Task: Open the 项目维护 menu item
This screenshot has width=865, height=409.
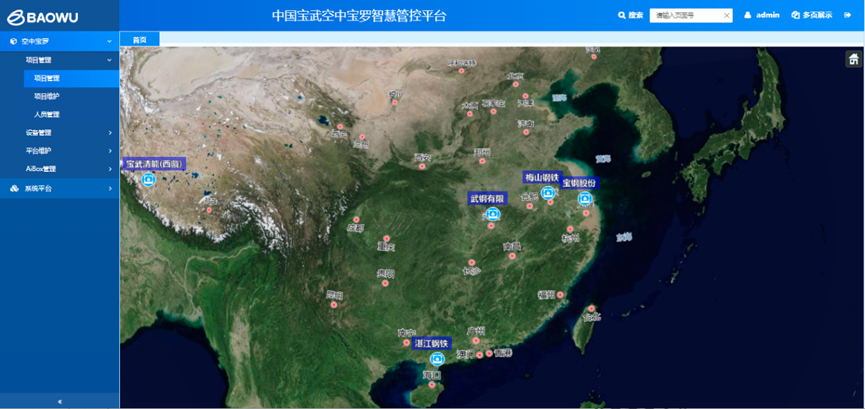Action: coord(47,97)
